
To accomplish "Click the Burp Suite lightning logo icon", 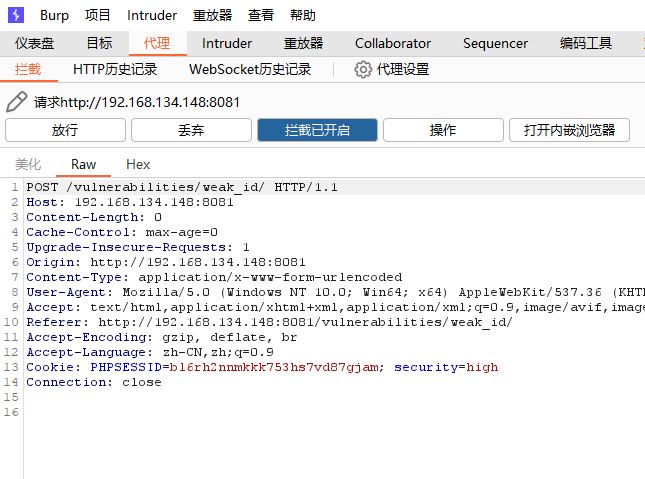I will tap(16, 15).
